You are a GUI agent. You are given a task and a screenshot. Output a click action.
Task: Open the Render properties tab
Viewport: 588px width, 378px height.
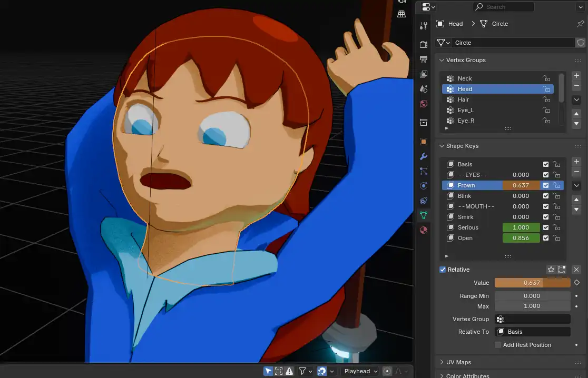click(424, 44)
